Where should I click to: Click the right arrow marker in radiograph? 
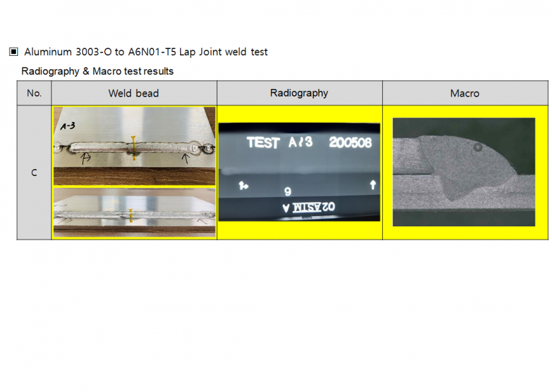pyautogui.click(x=373, y=184)
